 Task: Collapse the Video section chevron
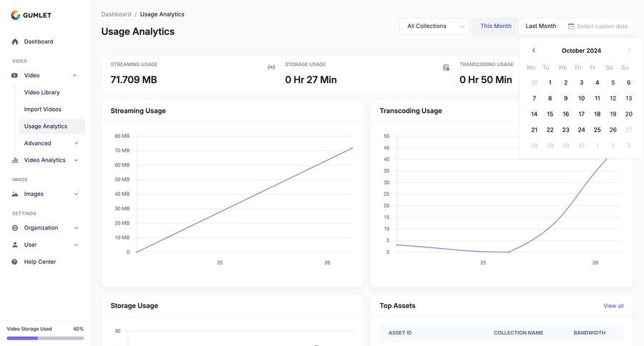pyautogui.click(x=74, y=76)
